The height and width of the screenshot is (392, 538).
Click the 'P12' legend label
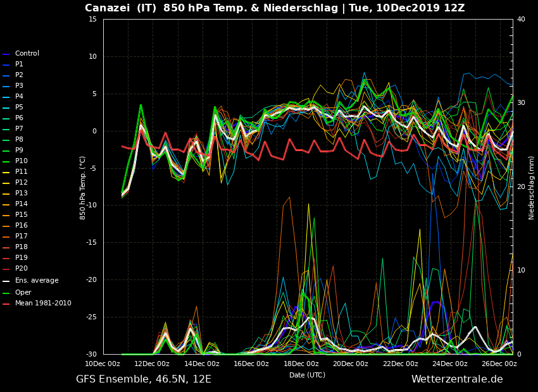[22, 182]
